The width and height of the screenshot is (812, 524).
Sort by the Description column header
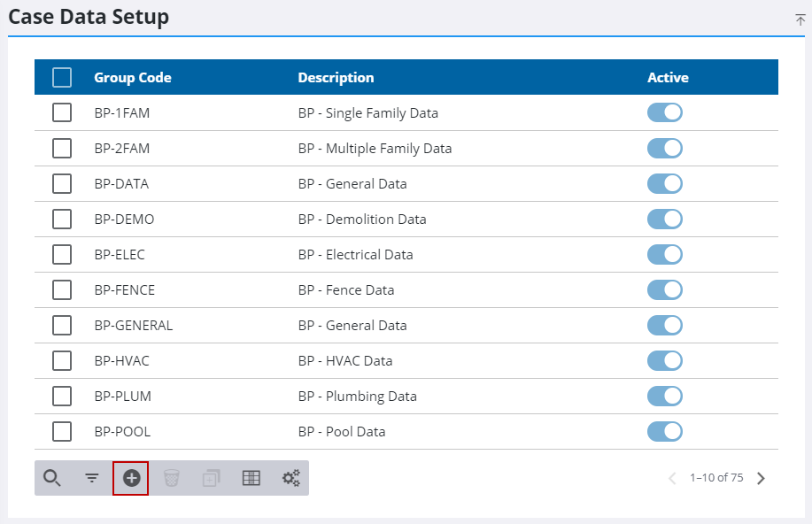click(x=336, y=78)
